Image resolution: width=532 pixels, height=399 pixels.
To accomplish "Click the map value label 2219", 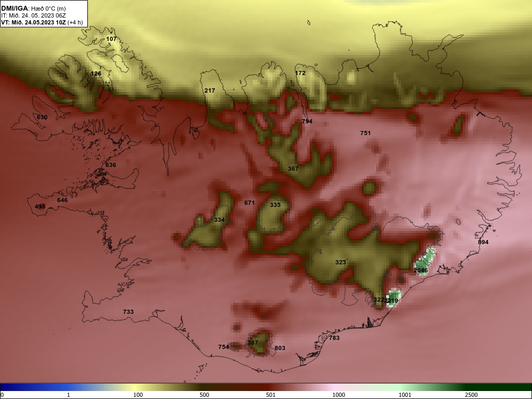I will [x=392, y=301].
